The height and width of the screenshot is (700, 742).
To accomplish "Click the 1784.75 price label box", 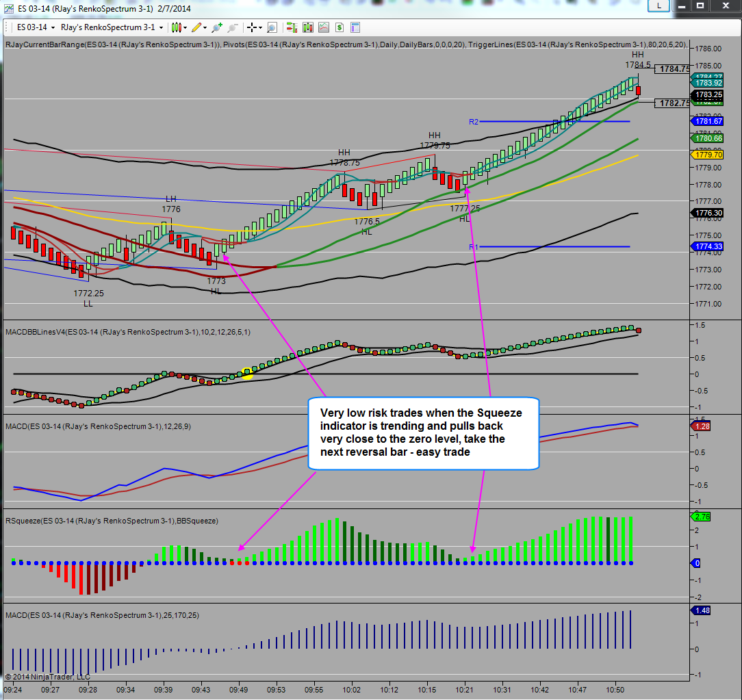I will (x=674, y=69).
